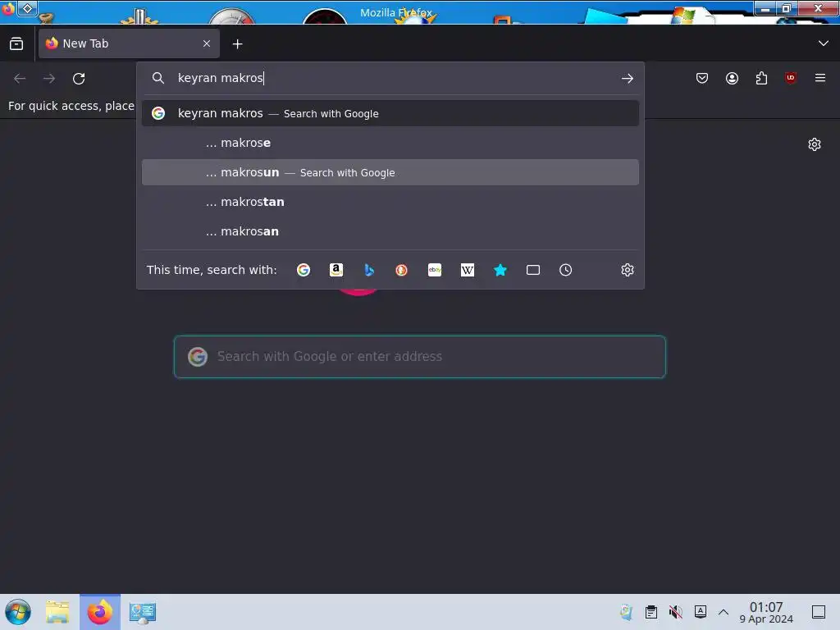Reload the current page
Screen dimensions: 840x630
pos(79,79)
